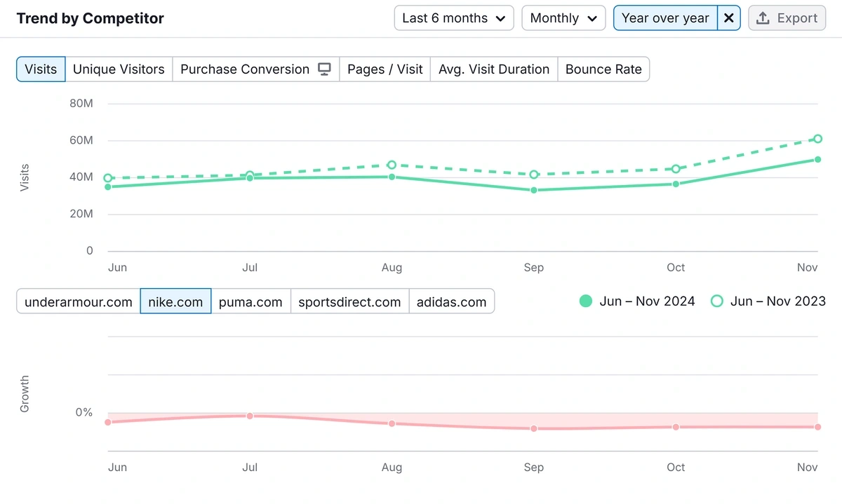Click the upload arrow icon in Export
The width and height of the screenshot is (842, 504).
pos(763,18)
